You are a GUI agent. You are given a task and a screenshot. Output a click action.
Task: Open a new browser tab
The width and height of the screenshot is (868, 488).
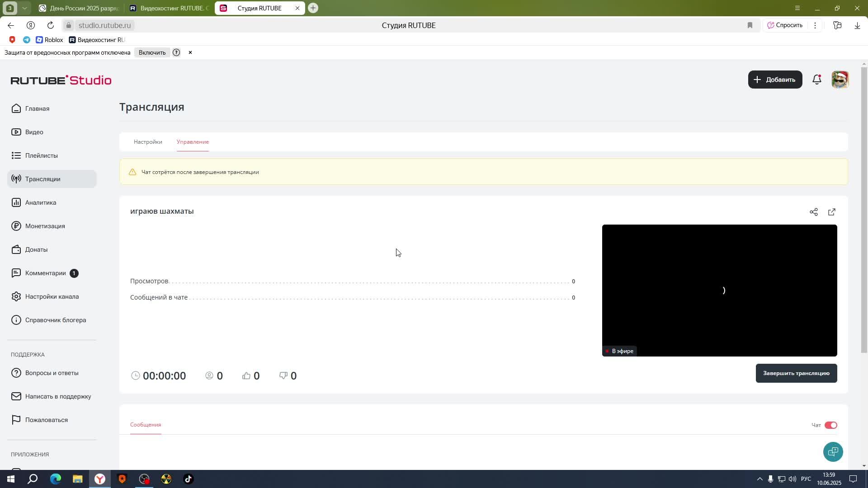coord(313,8)
